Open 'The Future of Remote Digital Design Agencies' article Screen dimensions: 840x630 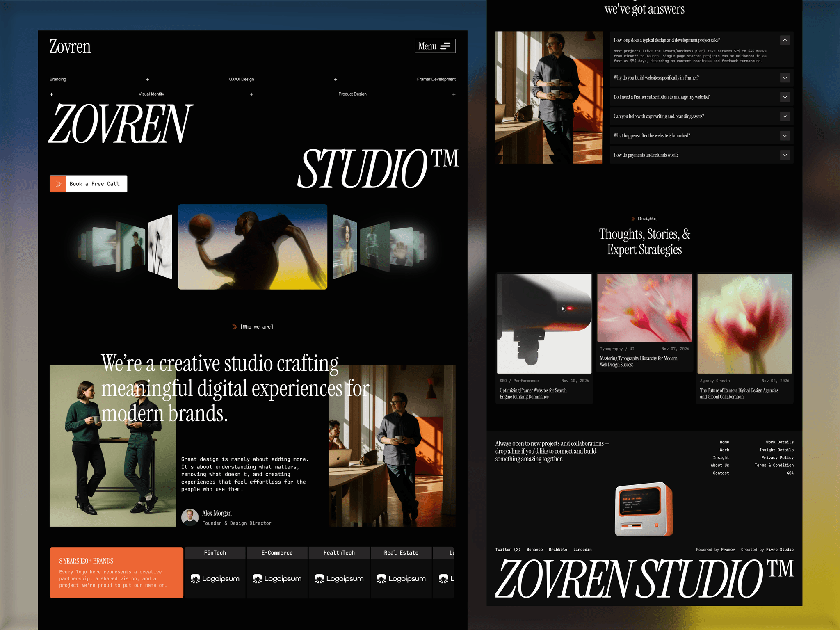coord(739,394)
